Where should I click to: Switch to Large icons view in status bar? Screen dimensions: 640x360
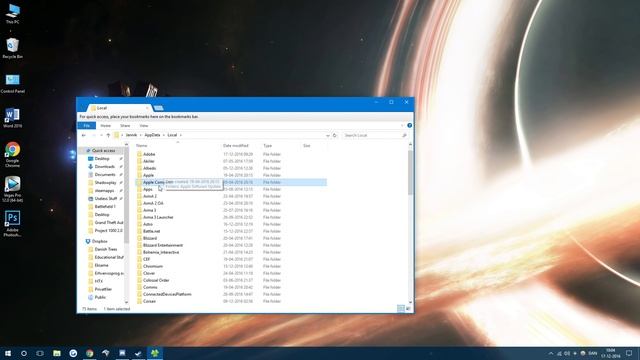click(408, 309)
